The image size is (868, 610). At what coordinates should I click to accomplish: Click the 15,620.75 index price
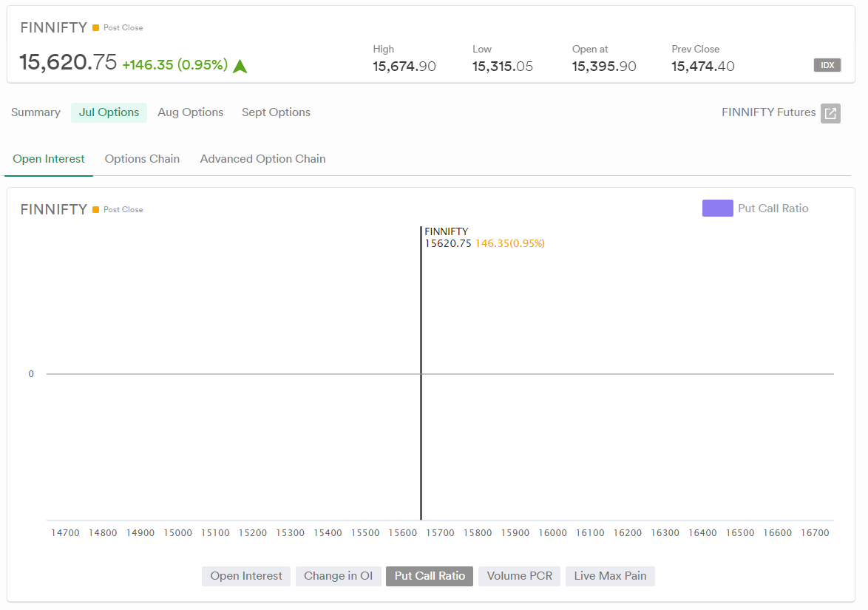pos(68,62)
